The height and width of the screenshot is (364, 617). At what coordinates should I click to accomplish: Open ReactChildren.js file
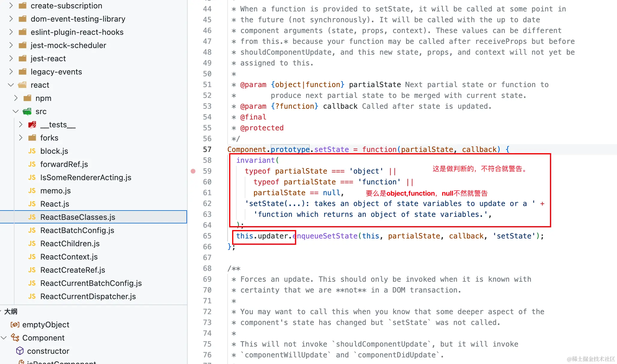(70, 244)
